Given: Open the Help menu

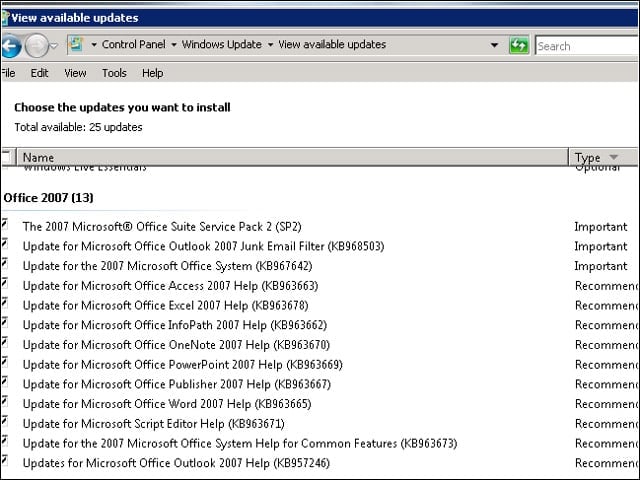Looking at the screenshot, I should tap(153, 73).
